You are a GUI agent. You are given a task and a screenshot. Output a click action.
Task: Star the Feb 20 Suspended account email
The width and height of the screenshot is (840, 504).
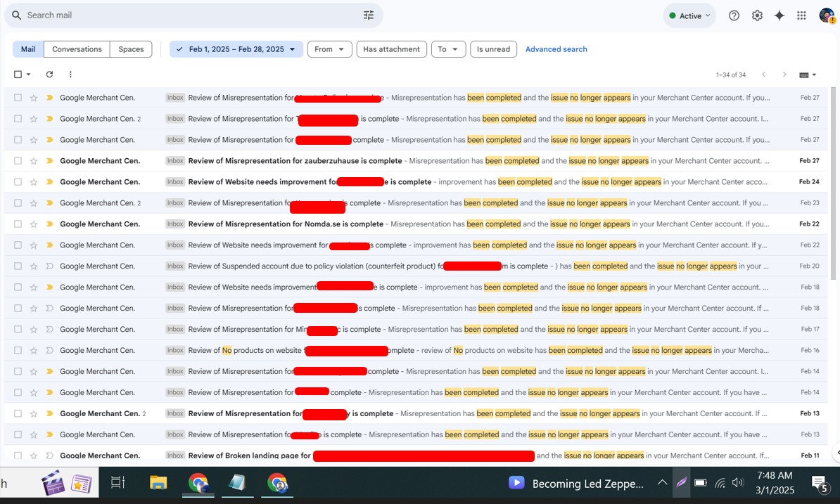34,266
